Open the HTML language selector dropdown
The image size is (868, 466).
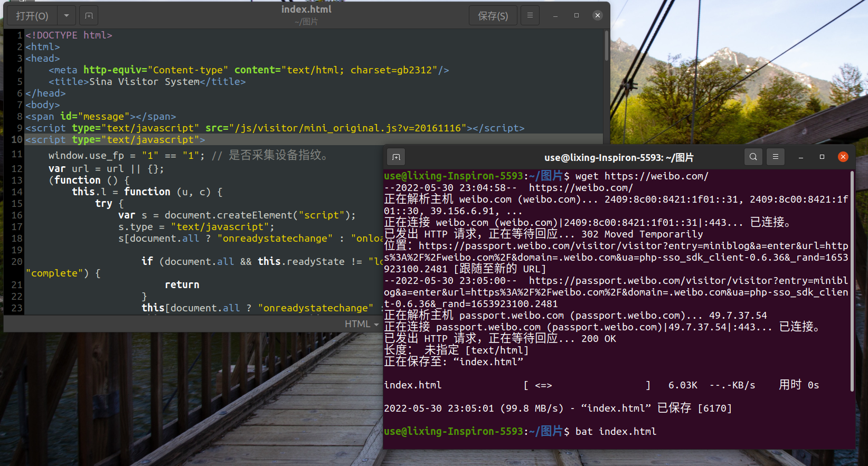coord(362,324)
